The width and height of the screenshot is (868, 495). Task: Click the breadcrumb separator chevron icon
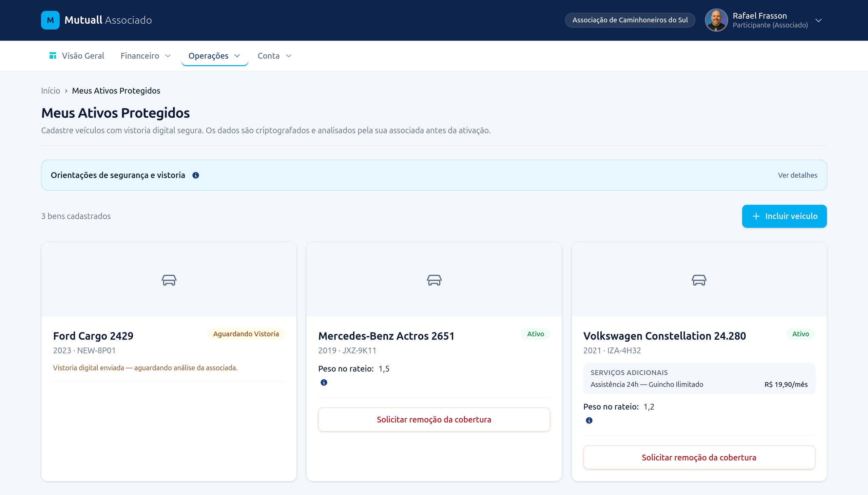pos(66,91)
